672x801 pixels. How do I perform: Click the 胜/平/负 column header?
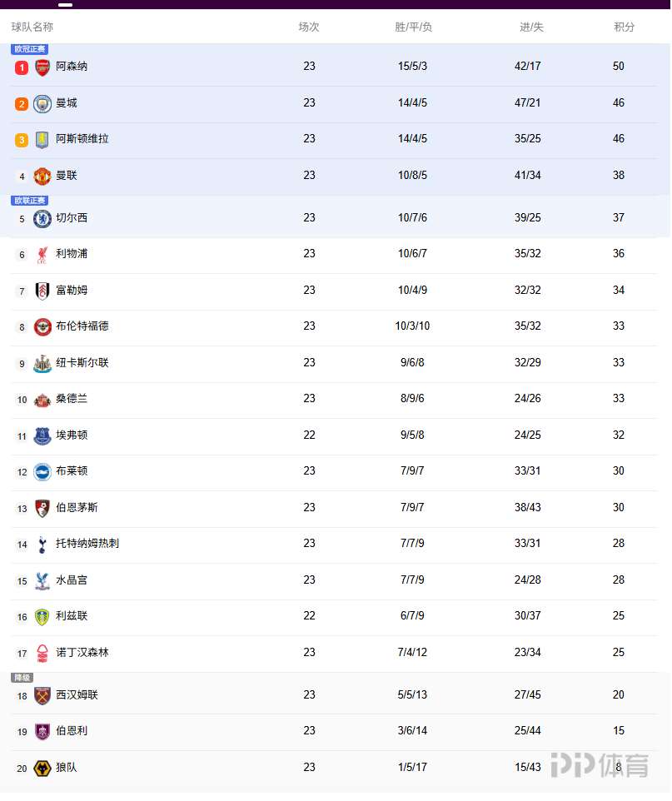(x=413, y=27)
